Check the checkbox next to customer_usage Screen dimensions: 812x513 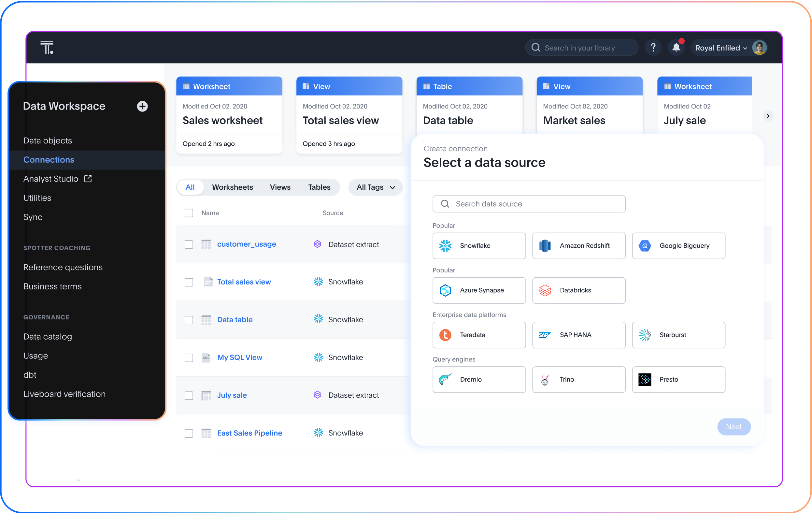189,244
